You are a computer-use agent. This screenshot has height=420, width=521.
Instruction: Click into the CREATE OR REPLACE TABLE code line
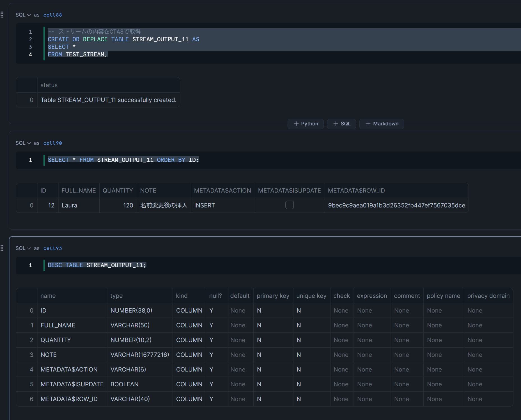[123, 39]
